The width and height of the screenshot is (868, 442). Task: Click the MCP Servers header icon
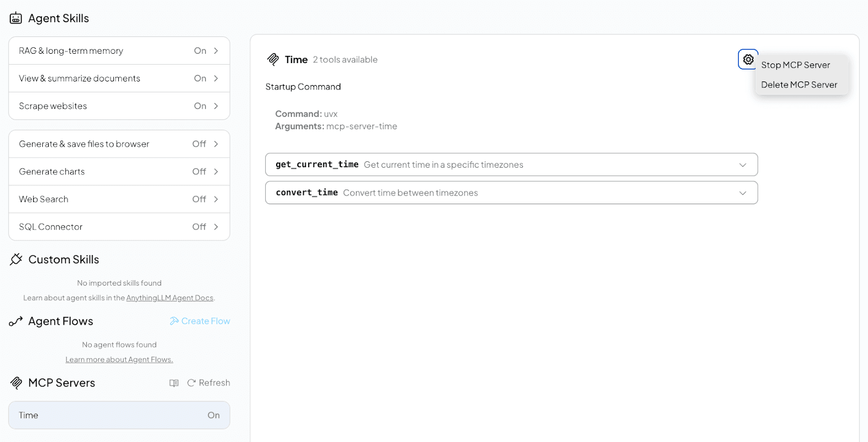click(x=16, y=383)
